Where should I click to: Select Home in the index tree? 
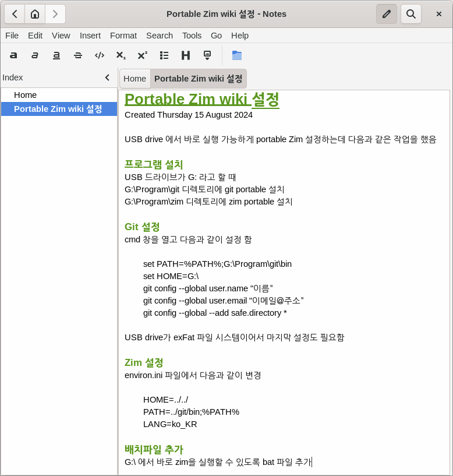pos(59,95)
